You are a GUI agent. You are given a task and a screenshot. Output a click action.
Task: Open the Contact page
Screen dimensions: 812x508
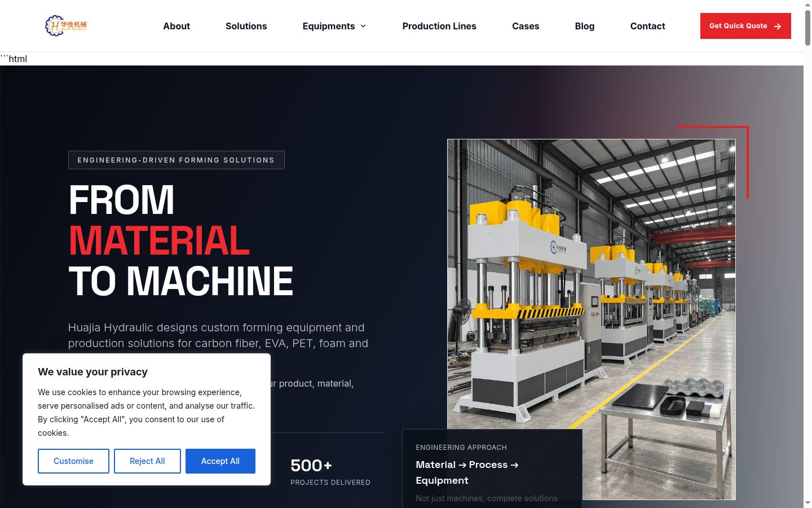(647, 26)
